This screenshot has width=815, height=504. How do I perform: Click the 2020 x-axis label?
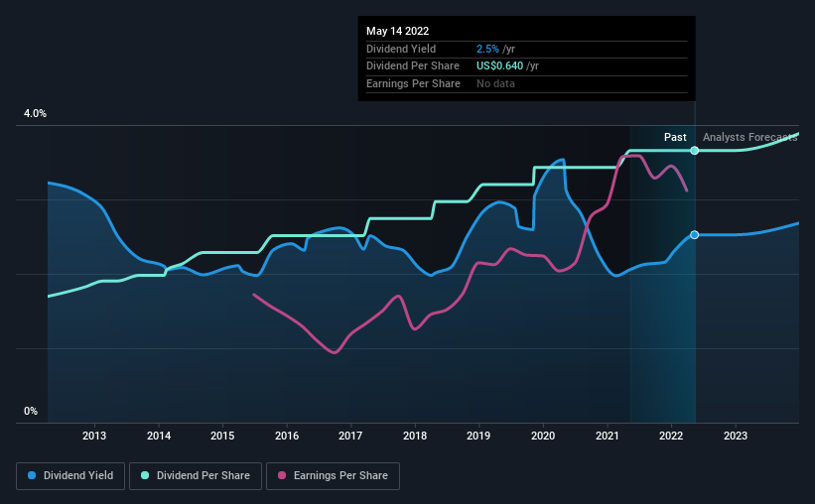tap(543, 436)
